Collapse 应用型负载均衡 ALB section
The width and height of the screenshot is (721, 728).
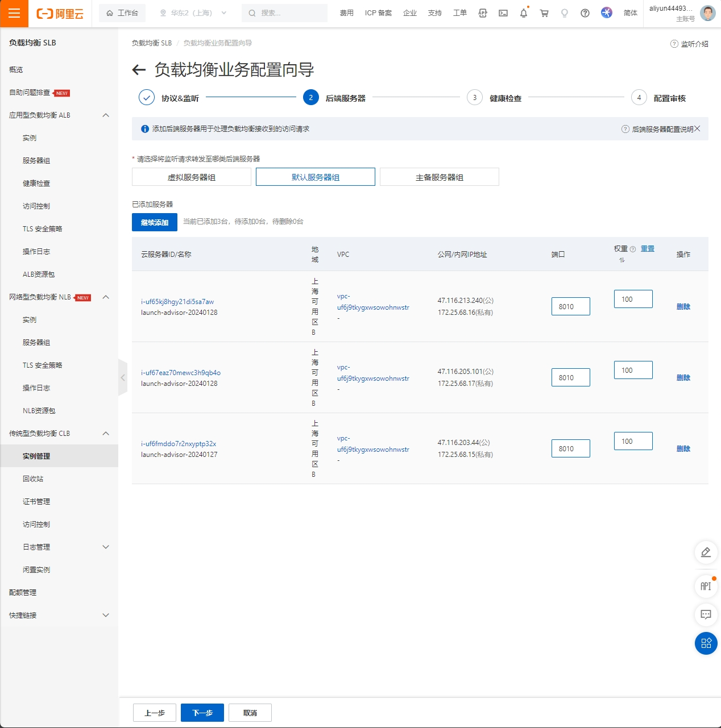(x=106, y=115)
